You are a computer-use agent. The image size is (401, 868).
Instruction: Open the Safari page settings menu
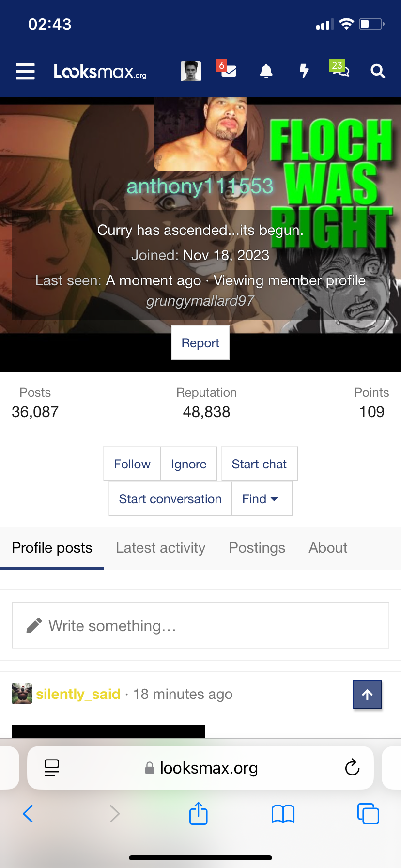(52, 767)
